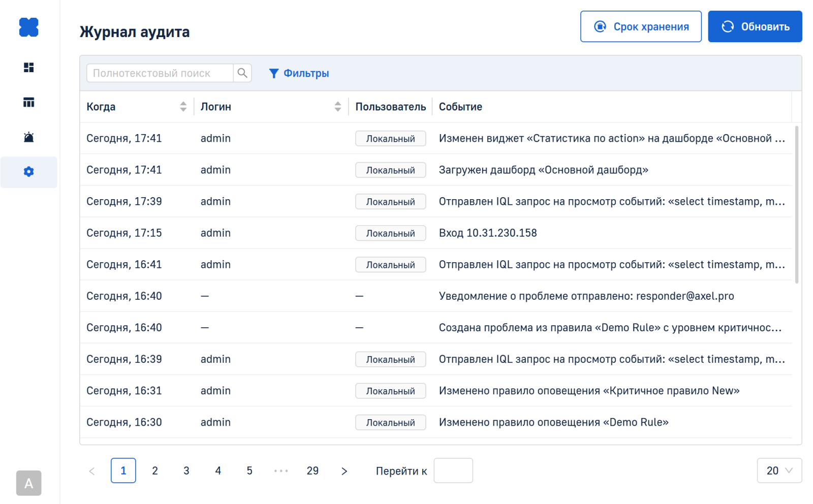The height and width of the screenshot is (504, 813).
Task: Click the app logo in the sidebar
Action: point(28,27)
